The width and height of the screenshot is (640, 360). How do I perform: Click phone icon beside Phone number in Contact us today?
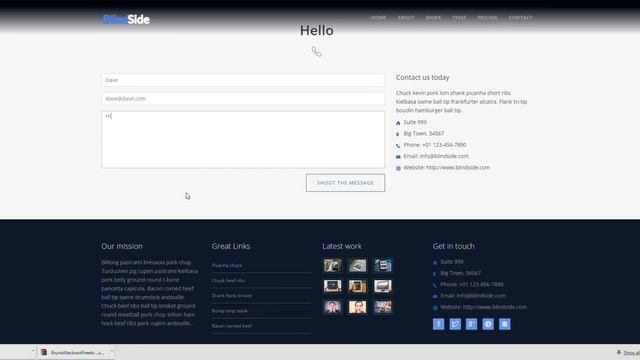pyautogui.click(x=398, y=145)
